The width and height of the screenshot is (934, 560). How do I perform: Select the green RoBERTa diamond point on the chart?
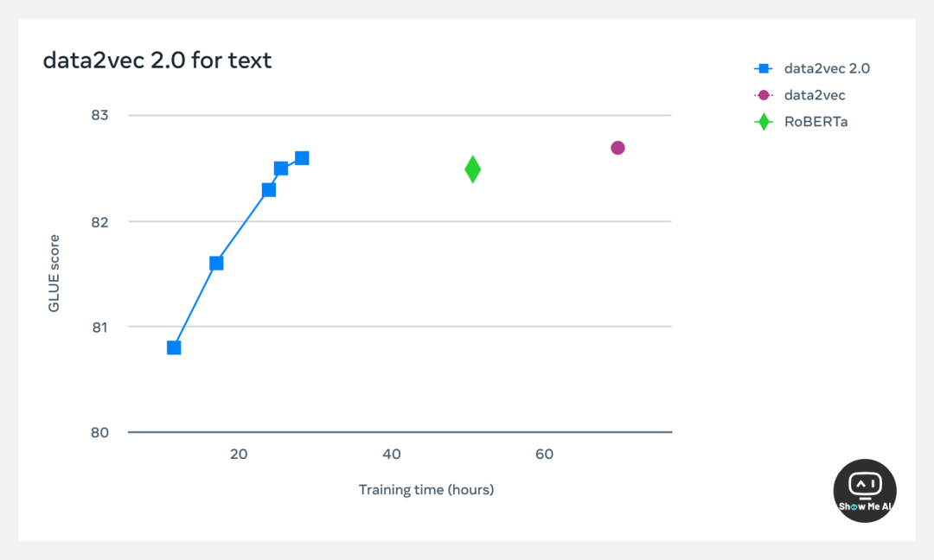pyautogui.click(x=472, y=169)
